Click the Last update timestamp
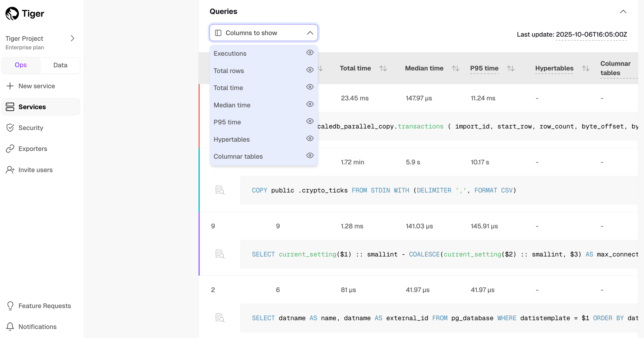Image resolution: width=644 pixels, height=338 pixels. 591,35
